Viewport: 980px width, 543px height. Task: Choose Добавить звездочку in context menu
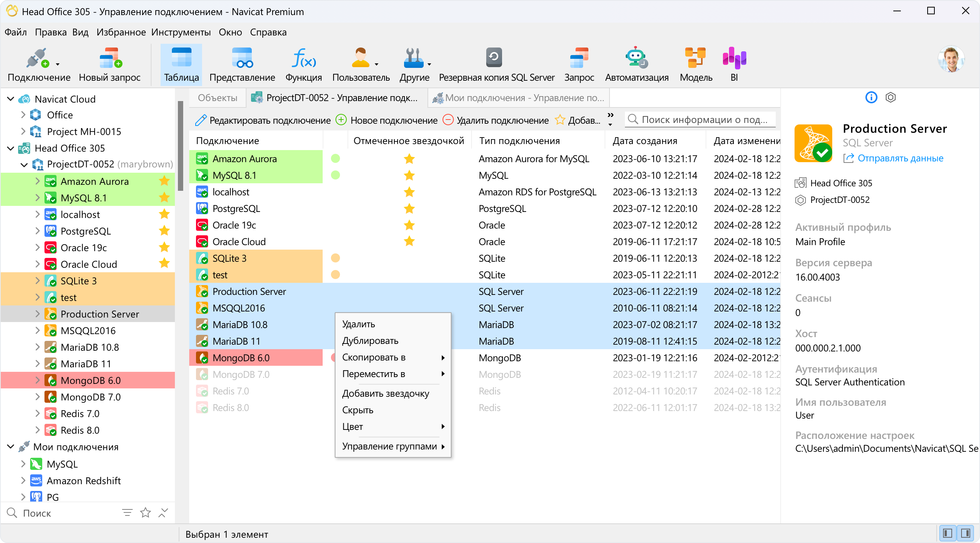click(x=393, y=393)
